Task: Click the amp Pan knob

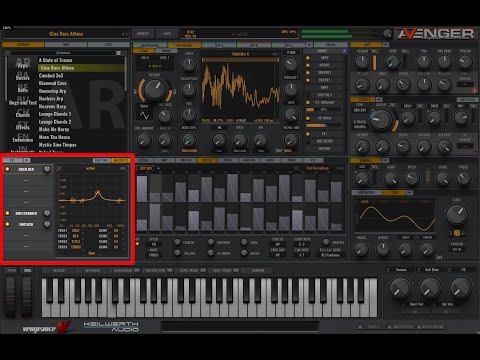Action: click(424, 62)
